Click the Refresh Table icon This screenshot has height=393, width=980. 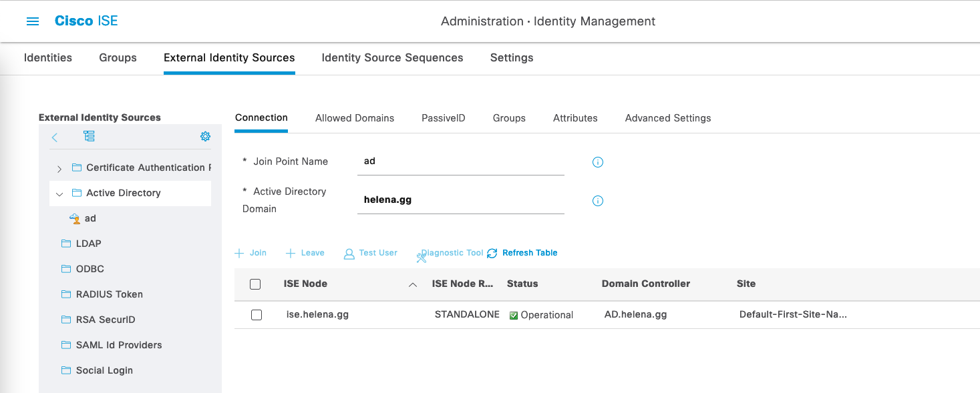pos(492,254)
